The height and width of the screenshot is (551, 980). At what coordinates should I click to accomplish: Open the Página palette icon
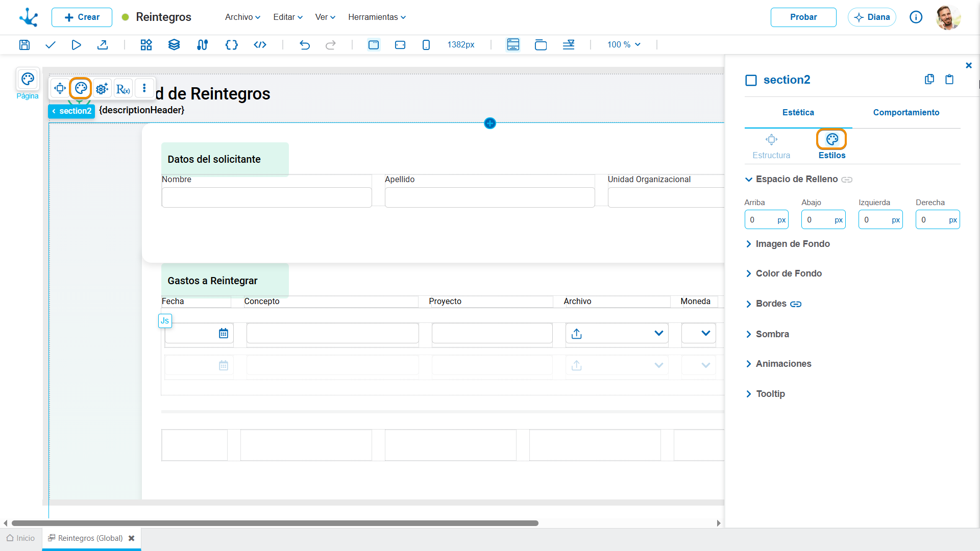[28, 79]
